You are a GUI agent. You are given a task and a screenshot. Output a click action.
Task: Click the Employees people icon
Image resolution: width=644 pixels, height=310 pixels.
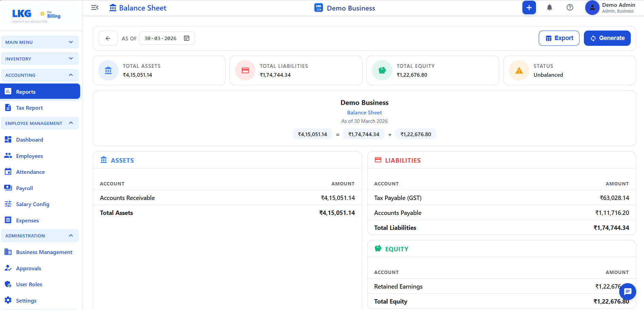coord(8,156)
